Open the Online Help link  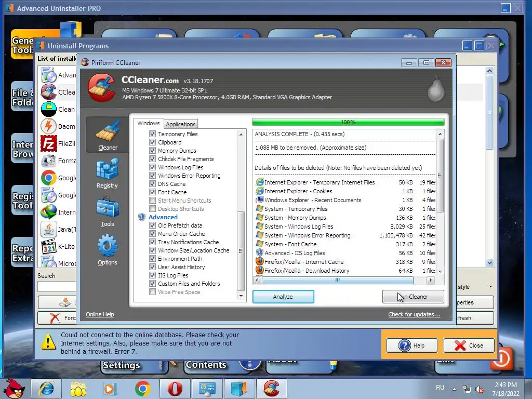click(x=100, y=314)
